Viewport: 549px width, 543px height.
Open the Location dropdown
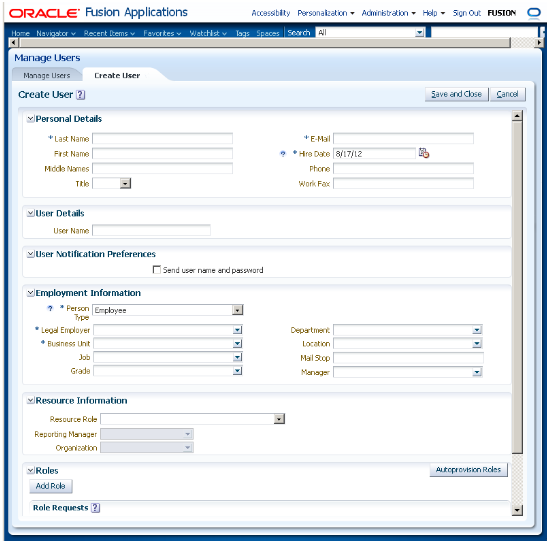coord(477,344)
